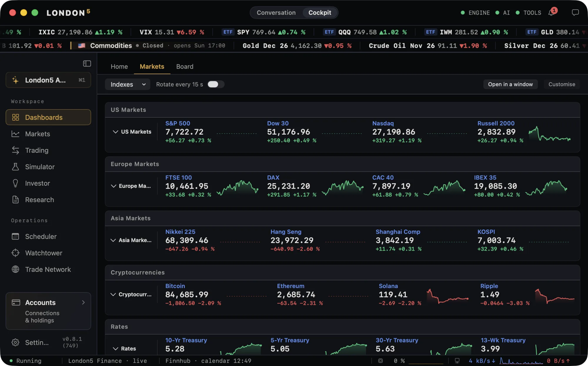Click the Simulator flask icon

16,167
